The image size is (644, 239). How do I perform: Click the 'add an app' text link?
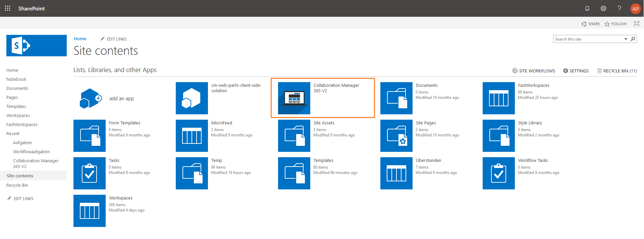[x=121, y=99]
